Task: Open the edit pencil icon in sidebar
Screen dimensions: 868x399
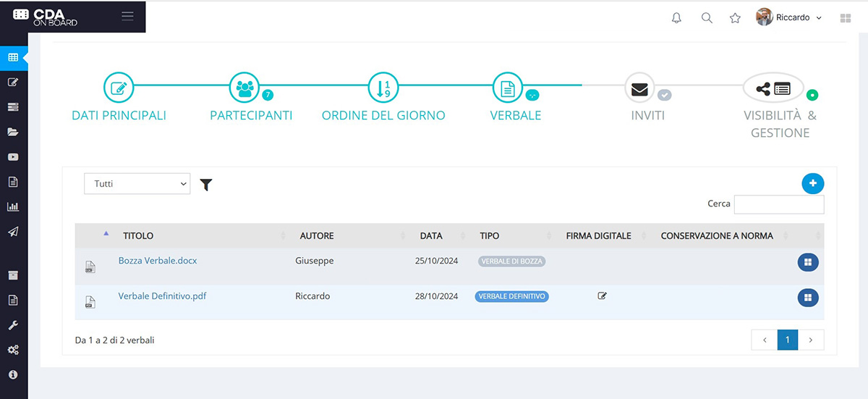Action: tap(13, 82)
